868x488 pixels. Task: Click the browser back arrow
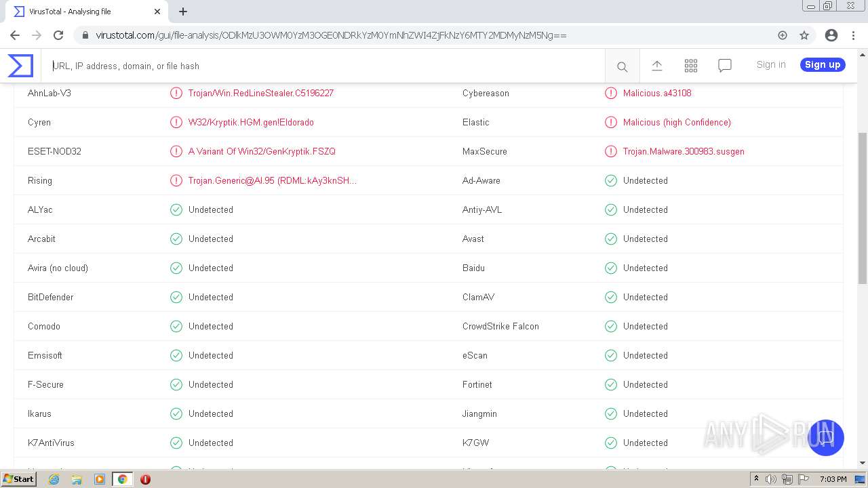(15, 35)
